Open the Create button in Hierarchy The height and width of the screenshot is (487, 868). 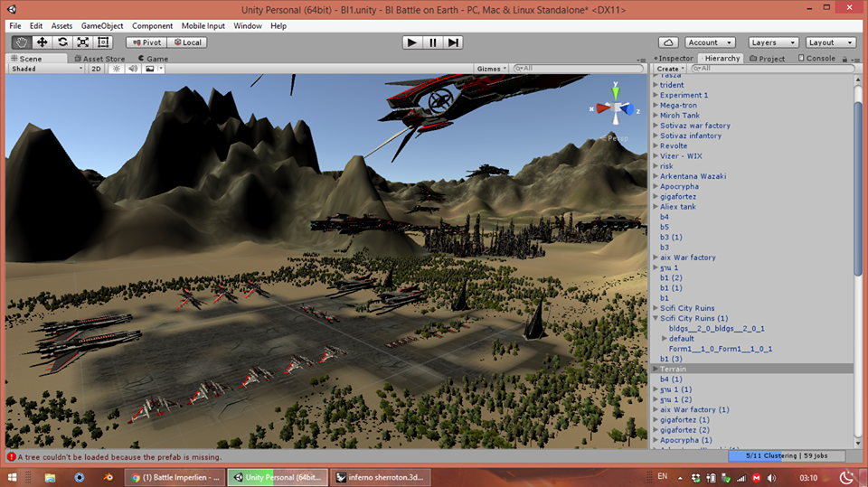[669, 69]
